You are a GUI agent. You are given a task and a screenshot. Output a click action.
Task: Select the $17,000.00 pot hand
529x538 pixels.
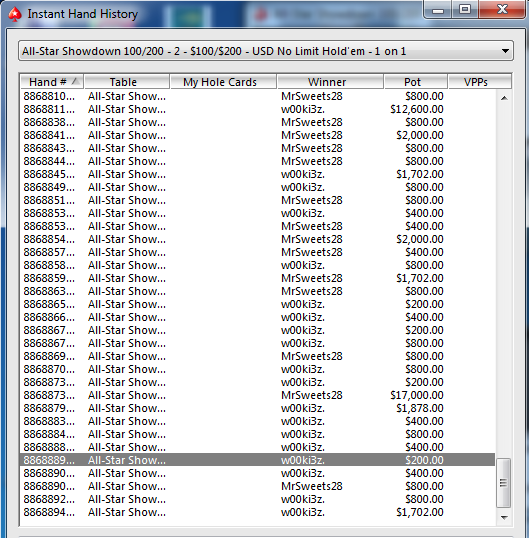[257, 395]
